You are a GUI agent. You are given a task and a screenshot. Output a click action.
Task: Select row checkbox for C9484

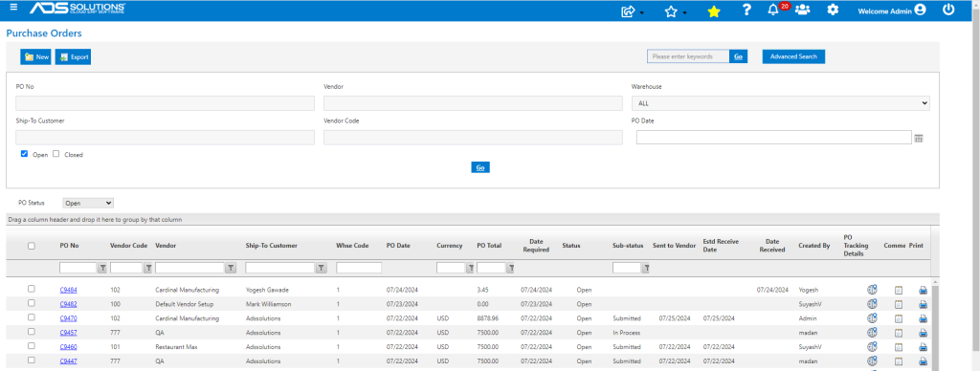pyautogui.click(x=32, y=289)
